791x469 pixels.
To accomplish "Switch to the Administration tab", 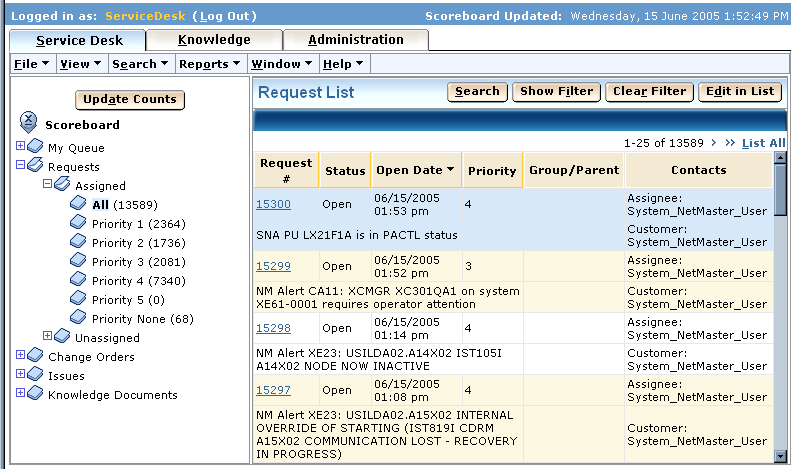I will (355, 40).
